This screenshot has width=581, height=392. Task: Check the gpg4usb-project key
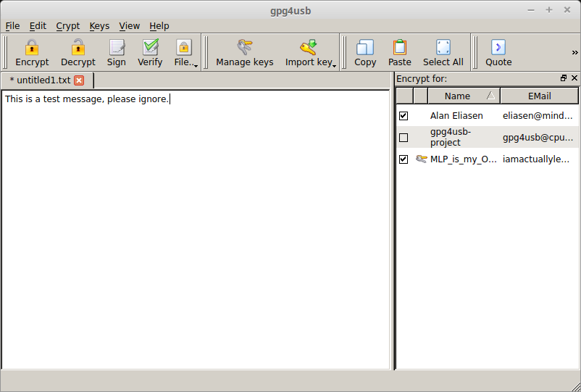pyautogui.click(x=404, y=138)
